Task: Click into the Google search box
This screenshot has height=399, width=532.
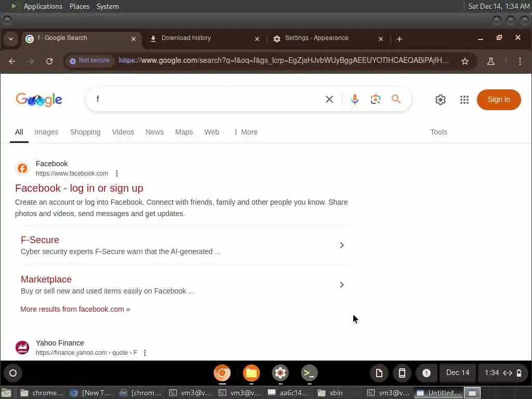Action: [207, 99]
